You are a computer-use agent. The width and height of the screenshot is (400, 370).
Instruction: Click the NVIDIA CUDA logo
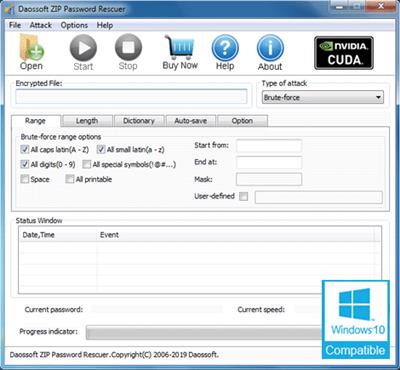[x=344, y=53]
